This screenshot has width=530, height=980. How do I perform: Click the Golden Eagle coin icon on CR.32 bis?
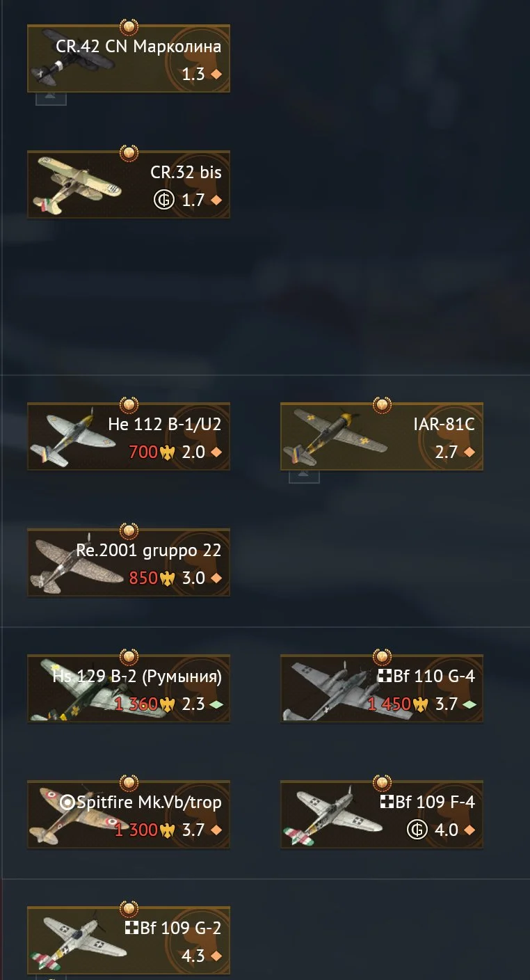[x=163, y=200]
